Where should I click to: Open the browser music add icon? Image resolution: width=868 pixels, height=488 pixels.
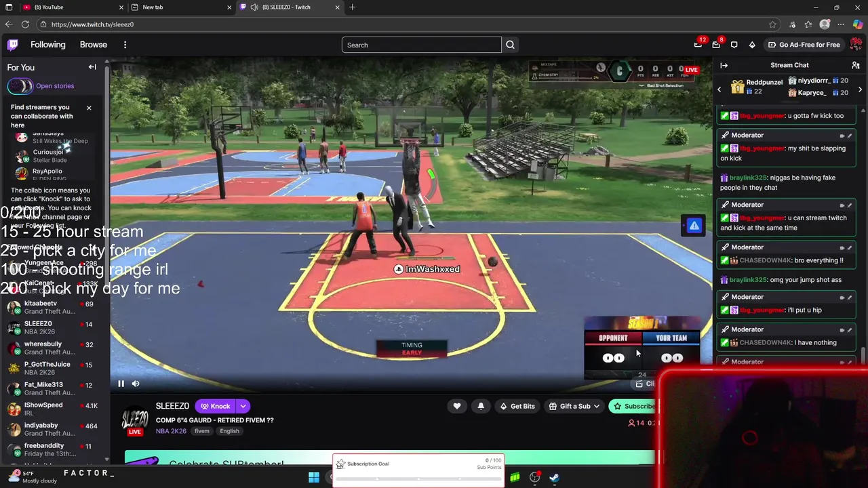[x=791, y=24]
